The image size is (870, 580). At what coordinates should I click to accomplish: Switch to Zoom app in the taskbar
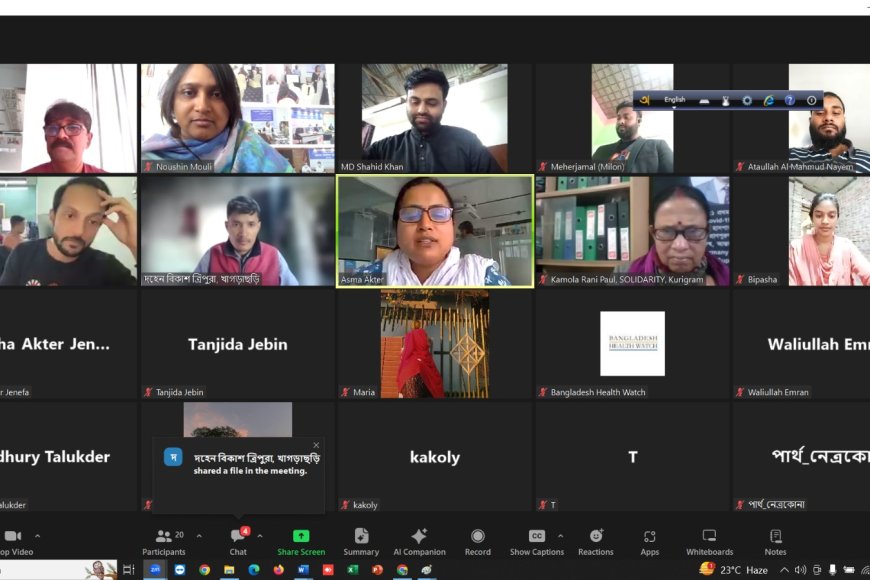[x=155, y=569]
